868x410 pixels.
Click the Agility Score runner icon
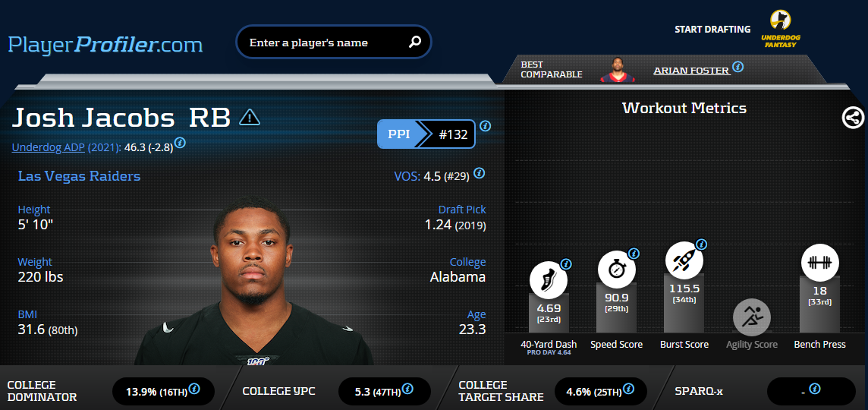(x=752, y=317)
